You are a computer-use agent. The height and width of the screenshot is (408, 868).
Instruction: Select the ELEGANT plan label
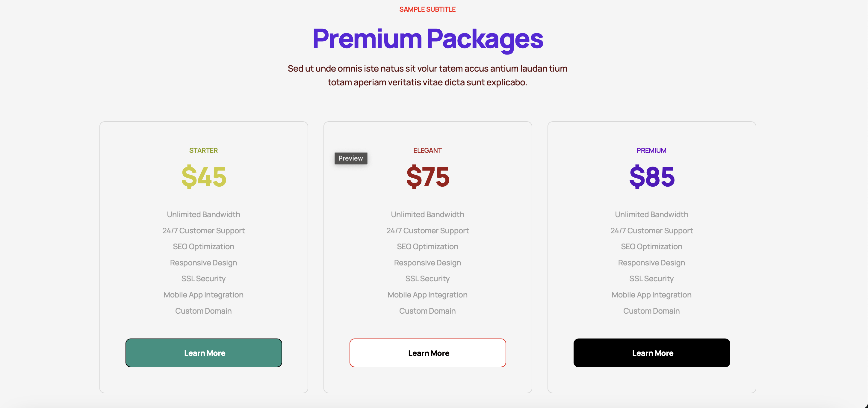click(x=428, y=150)
